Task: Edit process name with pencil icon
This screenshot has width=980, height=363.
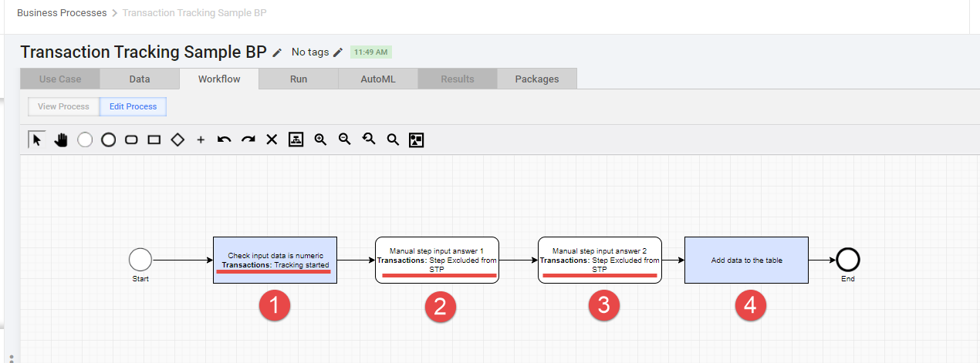Action: click(x=278, y=52)
